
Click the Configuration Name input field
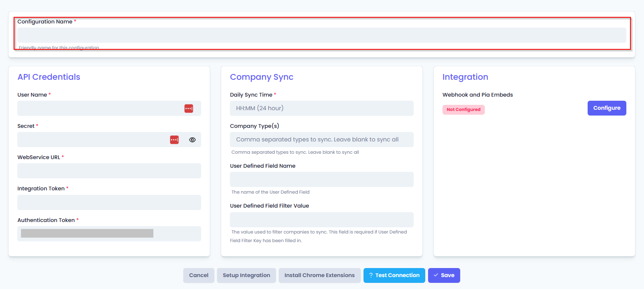tap(321, 35)
